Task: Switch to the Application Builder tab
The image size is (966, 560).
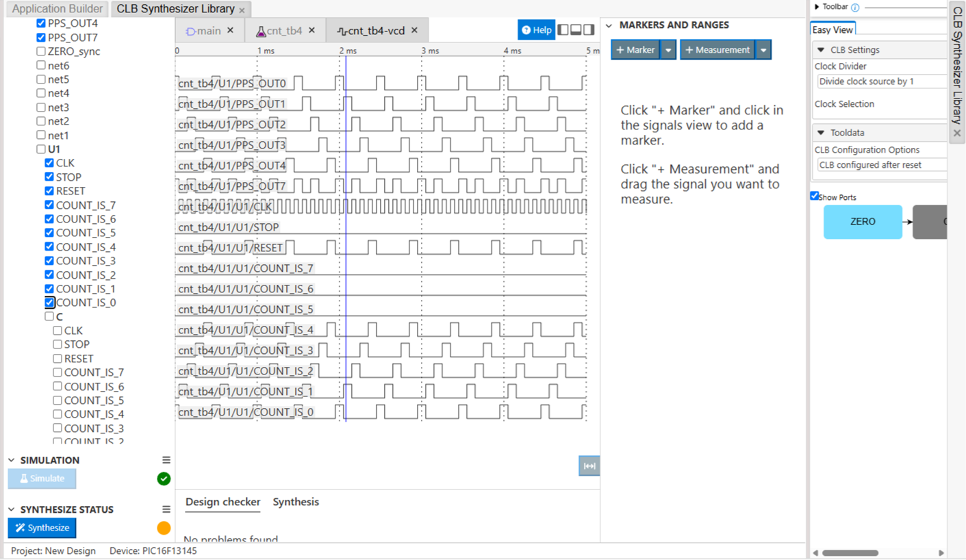Action: click(x=58, y=9)
